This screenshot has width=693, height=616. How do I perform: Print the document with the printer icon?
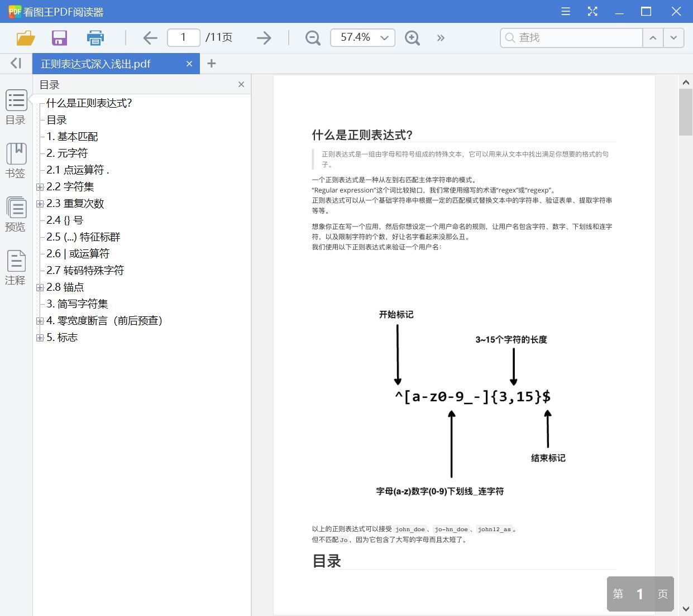click(95, 38)
